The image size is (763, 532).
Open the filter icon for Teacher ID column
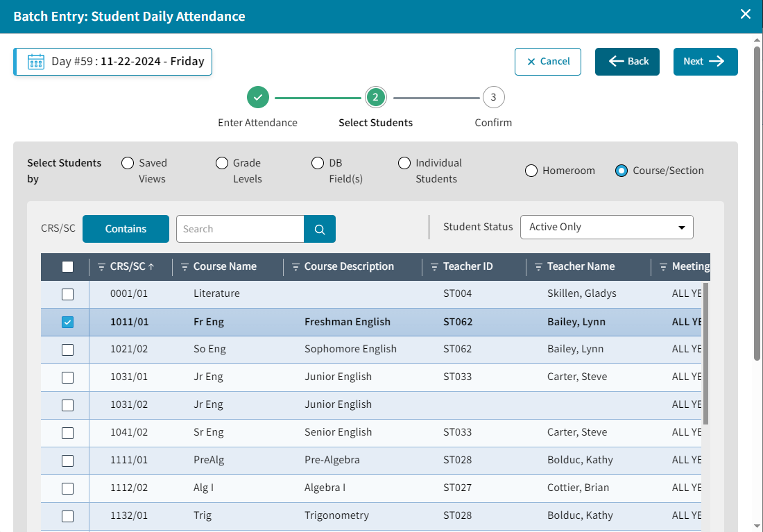[x=434, y=267]
